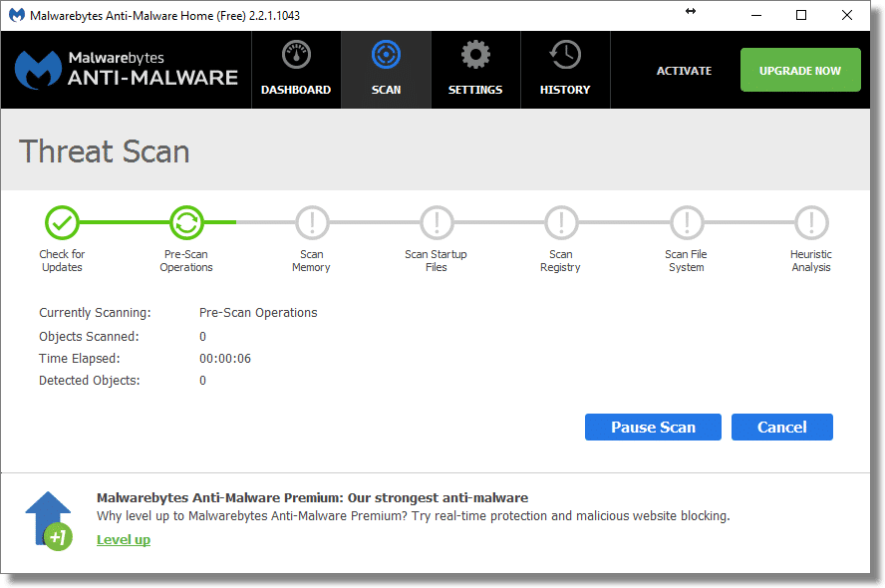Minimize the Malwarebytes window

[x=756, y=15]
